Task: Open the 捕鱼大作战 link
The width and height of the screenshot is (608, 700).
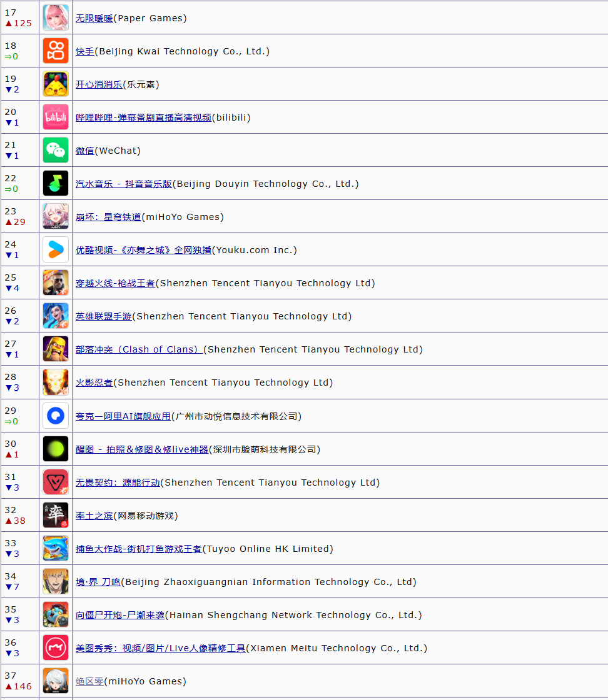Action: click(x=138, y=549)
